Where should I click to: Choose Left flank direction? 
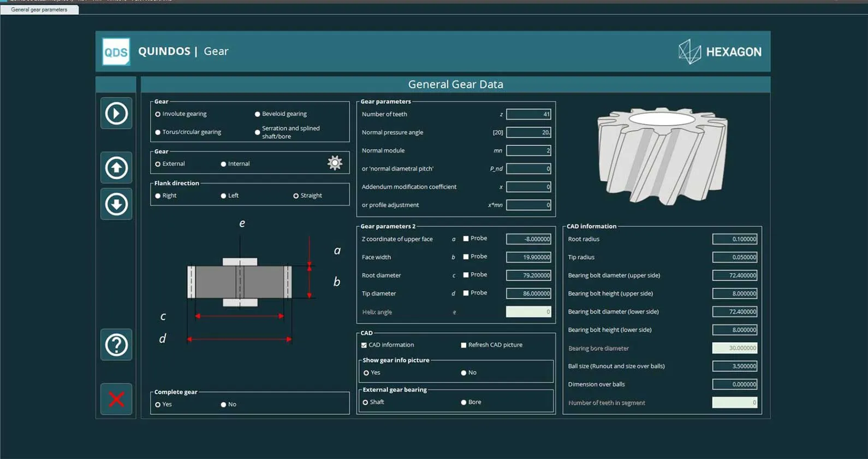pyautogui.click(x=223, y=196)
